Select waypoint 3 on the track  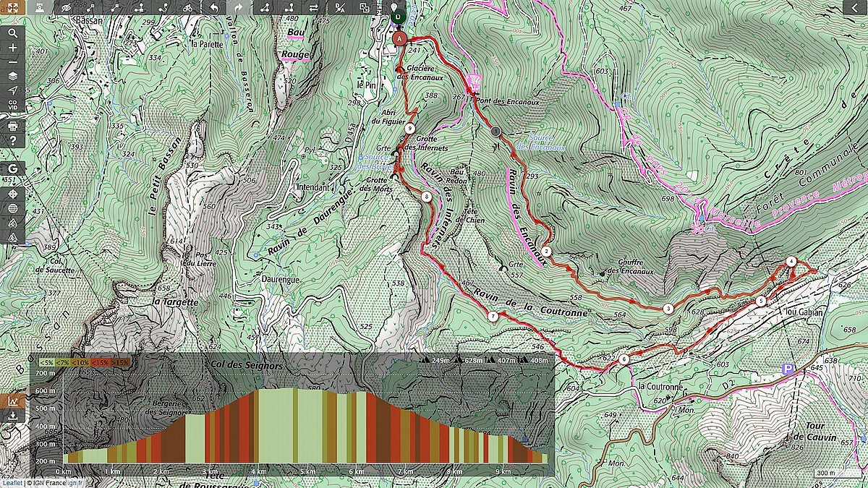click(x=668, y=309)
